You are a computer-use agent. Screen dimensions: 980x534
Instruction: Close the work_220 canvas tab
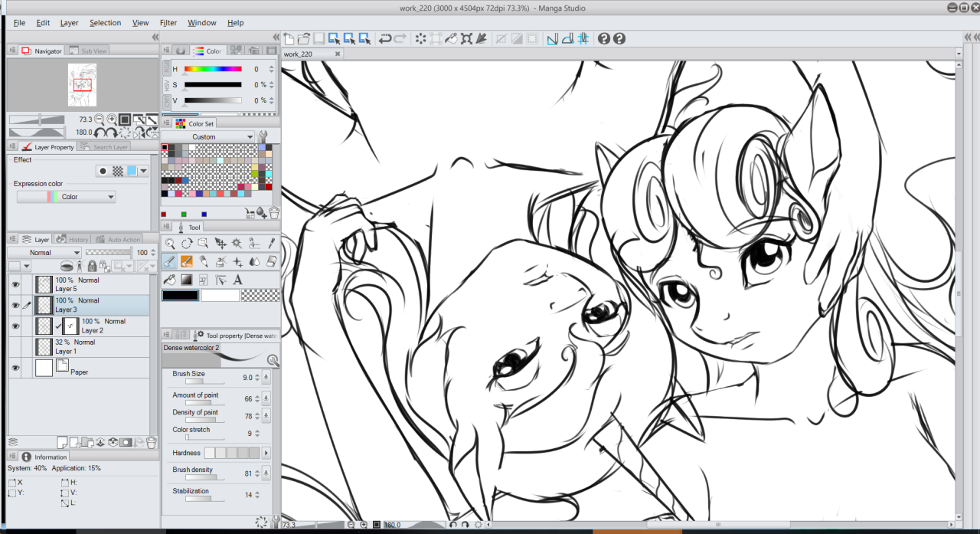(337, 54)
